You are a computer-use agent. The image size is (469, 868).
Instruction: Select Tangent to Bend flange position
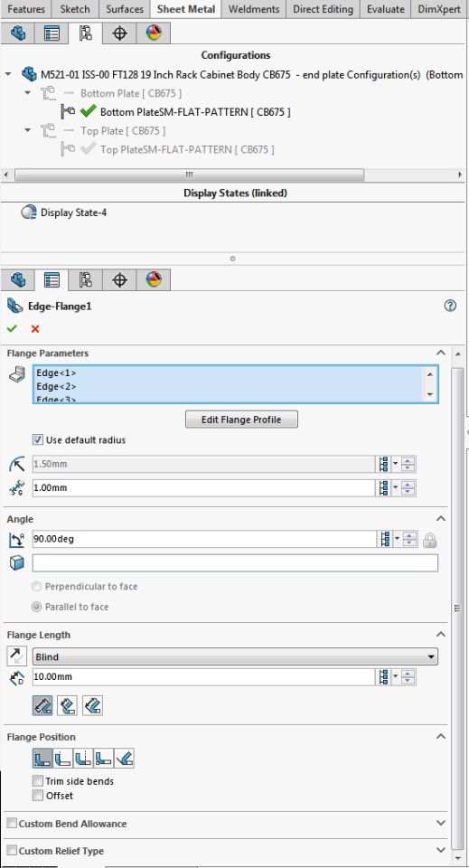(x=125, y=758)
